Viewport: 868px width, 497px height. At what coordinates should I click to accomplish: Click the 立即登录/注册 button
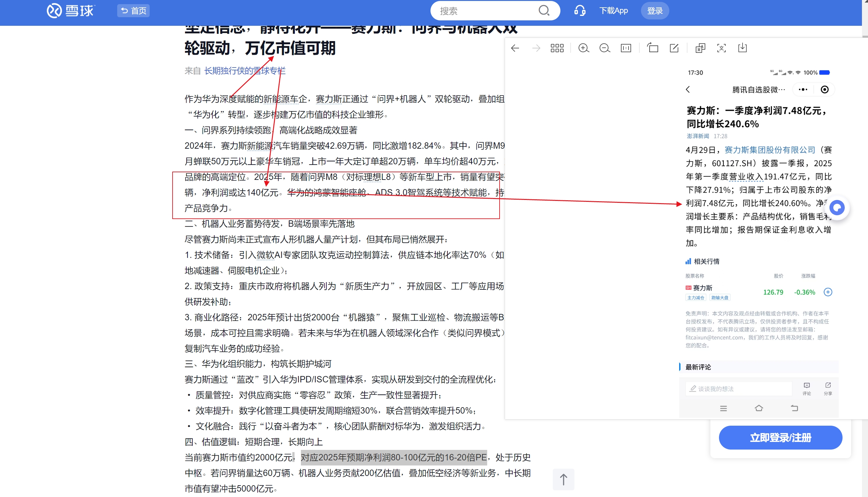tap(781, 437)
